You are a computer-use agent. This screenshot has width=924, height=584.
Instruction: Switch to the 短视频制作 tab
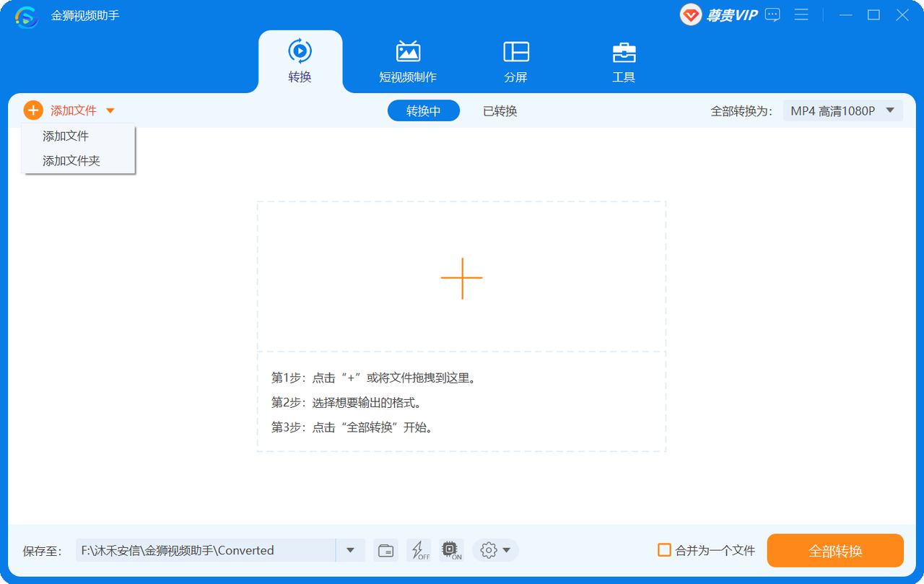point(408,62)
